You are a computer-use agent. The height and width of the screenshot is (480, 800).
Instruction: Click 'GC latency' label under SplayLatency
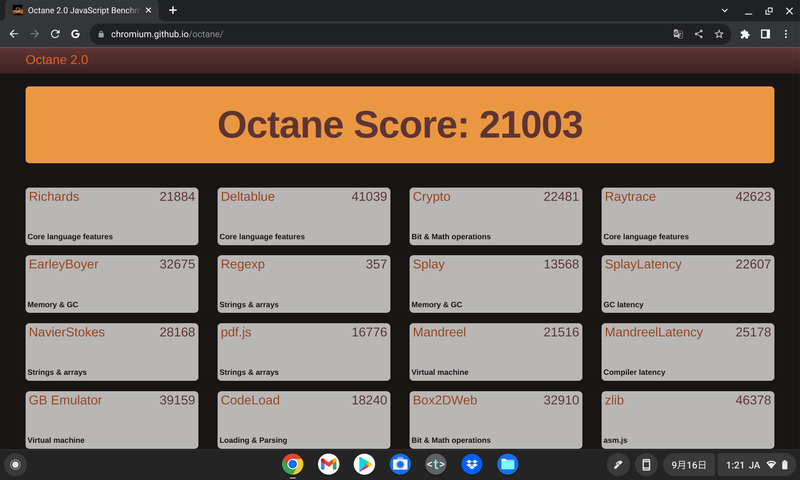[x=623, y=305]
